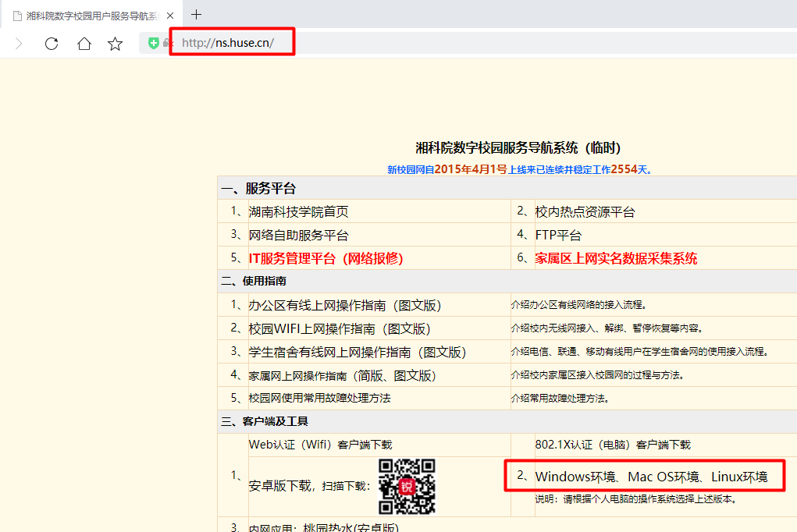Open a new tab with plus icon

click(197, 15)
